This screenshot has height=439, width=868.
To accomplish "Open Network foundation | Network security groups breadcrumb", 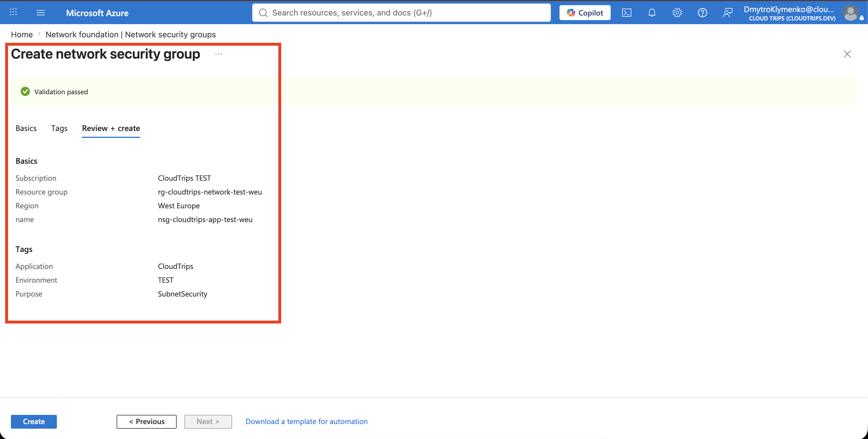I will click(x=130, y=34).
